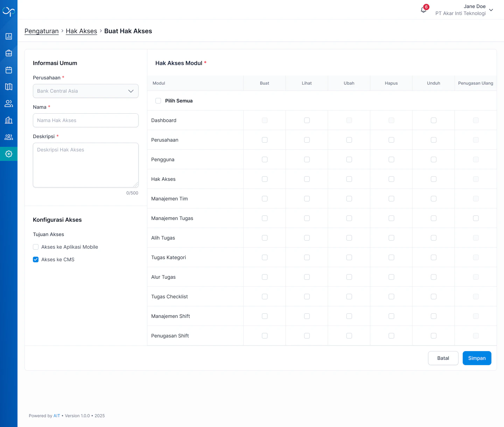This screenshot has width=504, height=427.
Task: Check Buat for Perusahaan row
Action: pyautogui.click(x=265, y=140)
